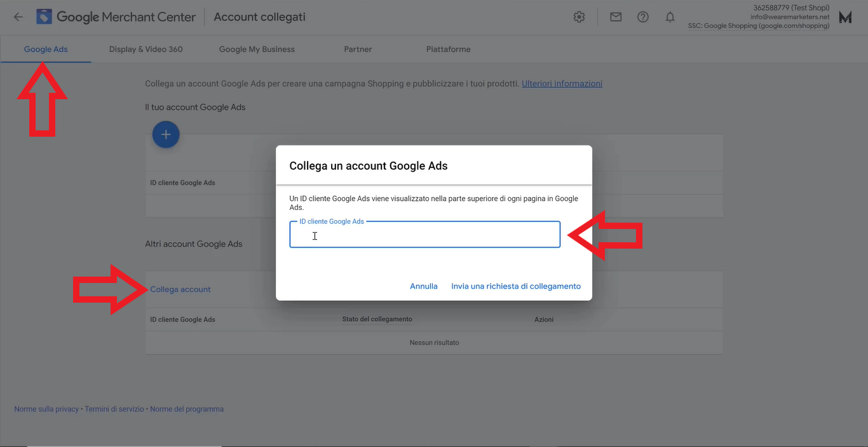Image resolution: width=868 pixels, height=447 pixels.
Task: Click Annulla to cancel the dialog
Action: click(424, 286)
